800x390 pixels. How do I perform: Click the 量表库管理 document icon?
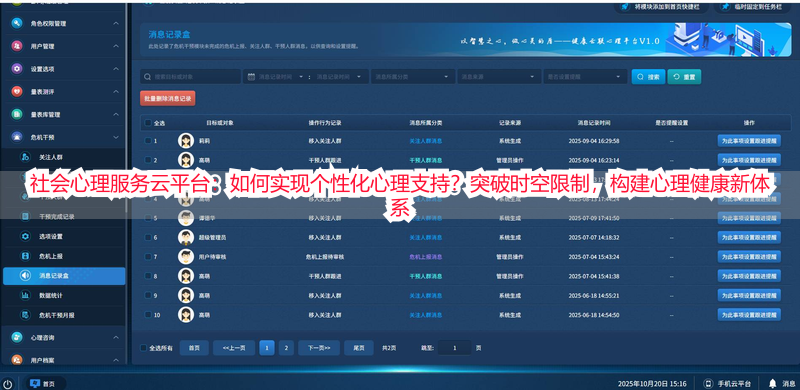coord(17,114)
